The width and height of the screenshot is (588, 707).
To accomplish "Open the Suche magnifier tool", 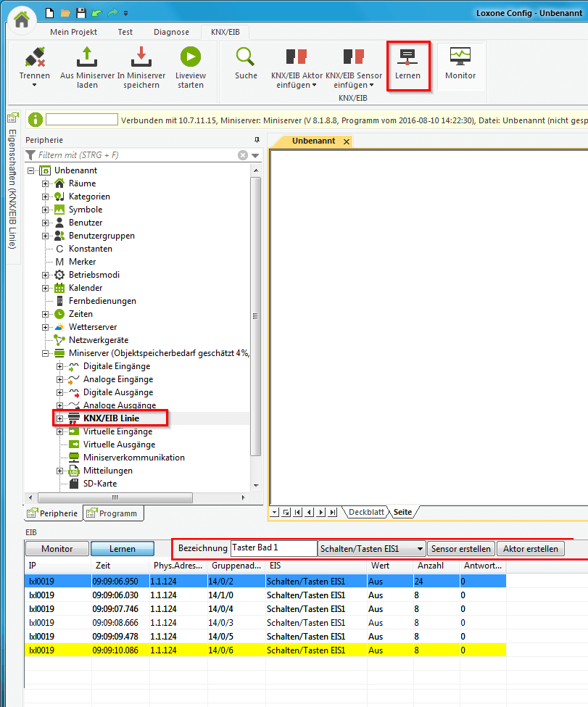I will pos(246,57).
